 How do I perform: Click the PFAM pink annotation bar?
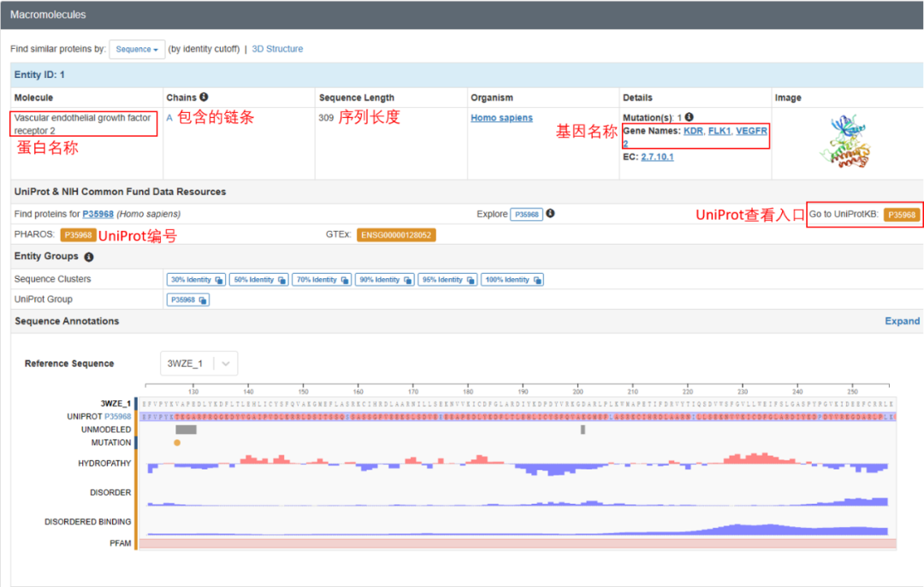(x=518, y=543)
